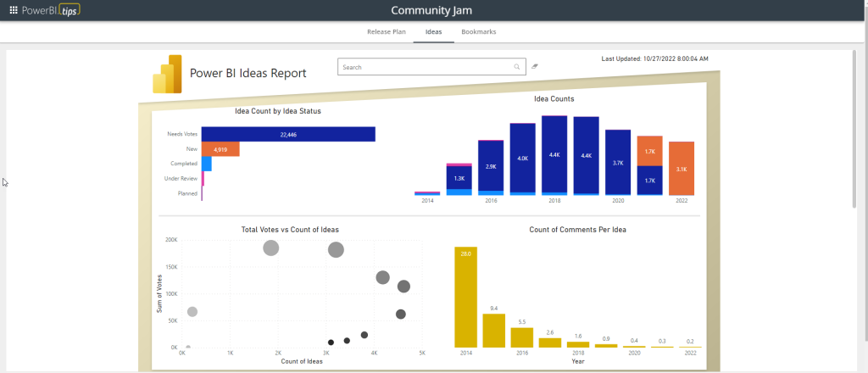Switch to the Release Plan tab
This screenshot has width=868, height=373.
(386, 31)
